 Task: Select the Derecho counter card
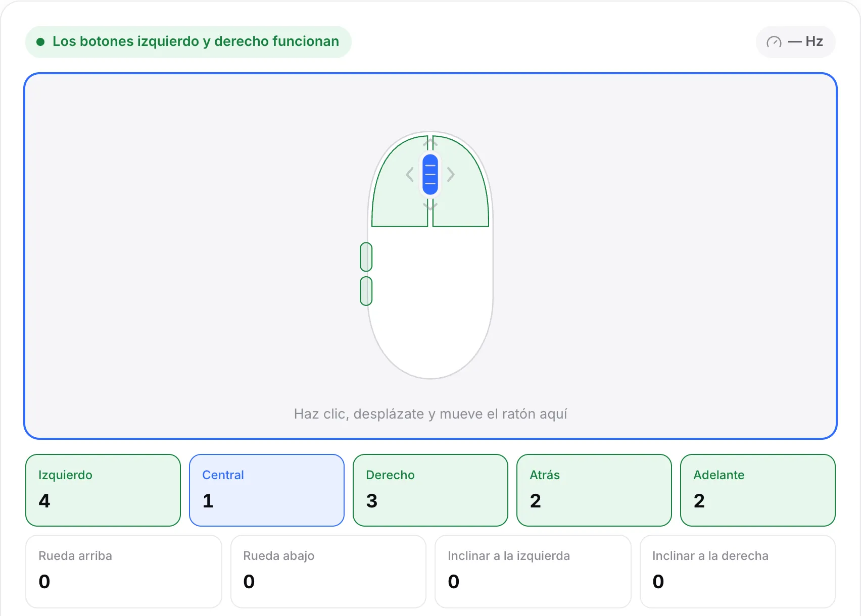(431, 490)
